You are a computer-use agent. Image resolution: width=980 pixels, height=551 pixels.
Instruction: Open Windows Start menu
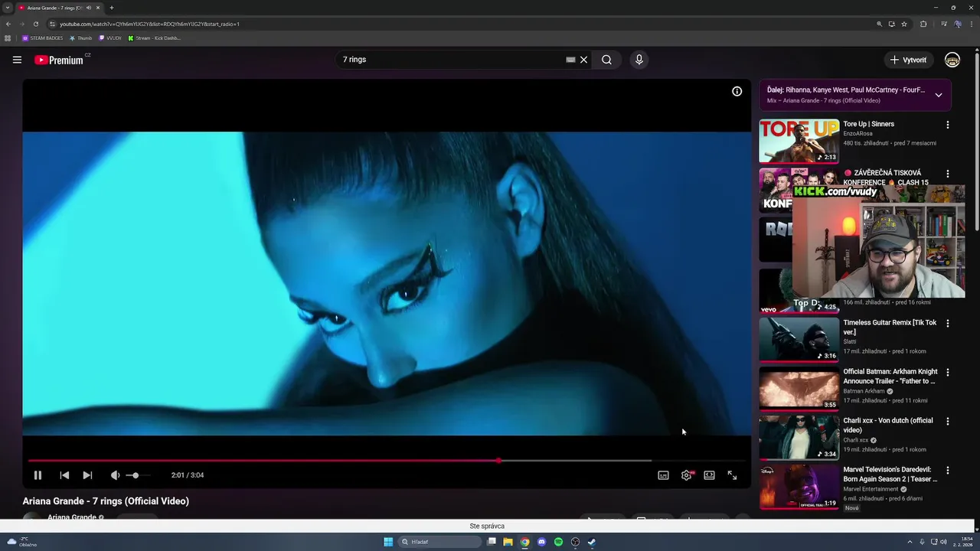(388, 542)
